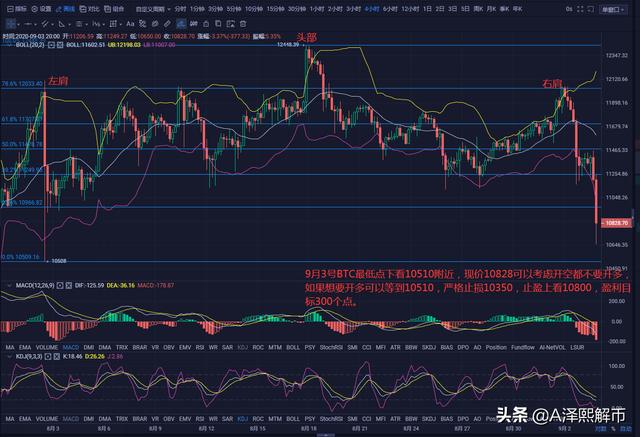Screen dimensions: 640x437
Task: Switch to the 周K weekly chart
Action: tap(478, 9)
